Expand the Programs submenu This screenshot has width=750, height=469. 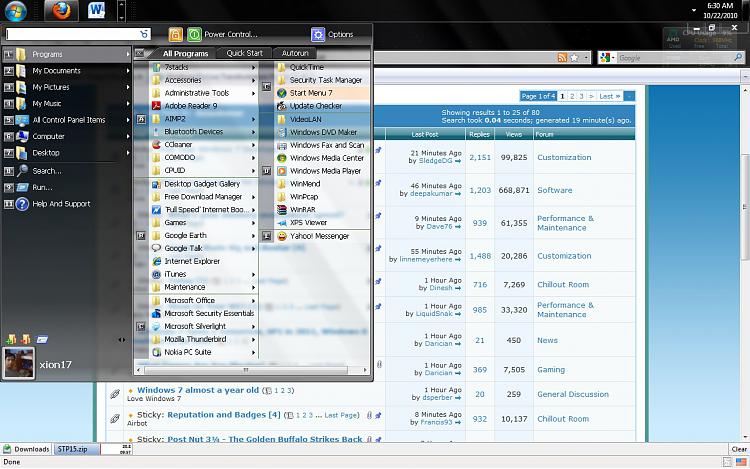point(128,54)
